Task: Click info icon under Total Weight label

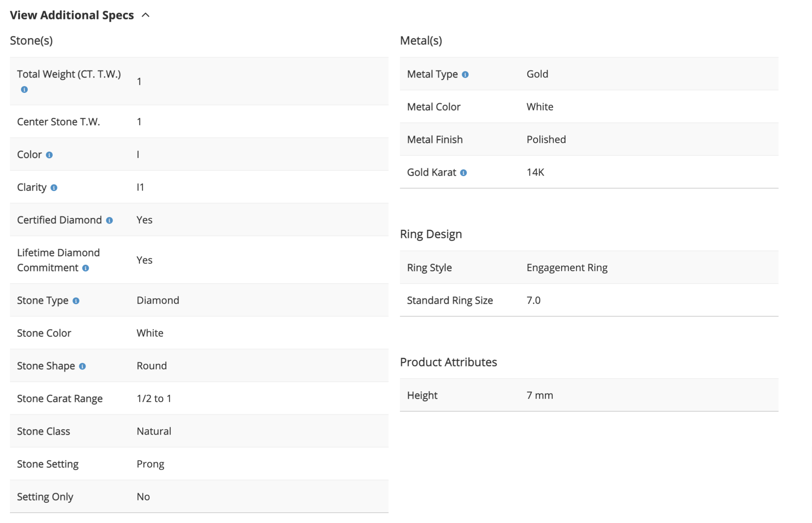Action: click(24, 90)
